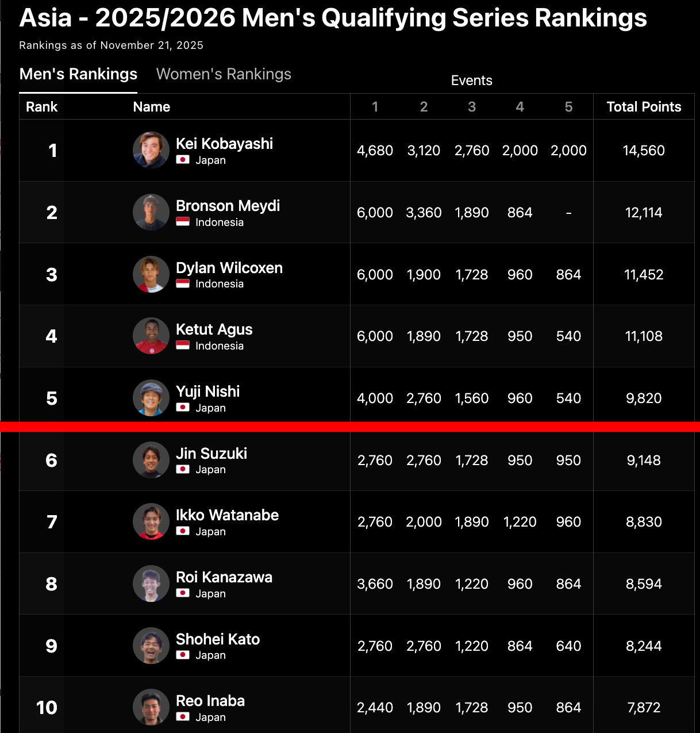
Task: Click Yuji Nishi's avatar image
Action: [151, 398]
